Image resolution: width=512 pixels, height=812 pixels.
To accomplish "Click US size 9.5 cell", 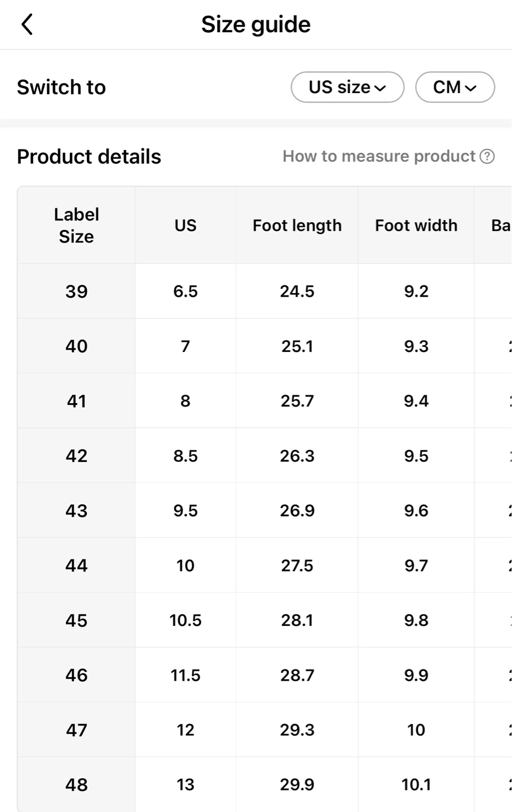I will (x=185, y=511).
